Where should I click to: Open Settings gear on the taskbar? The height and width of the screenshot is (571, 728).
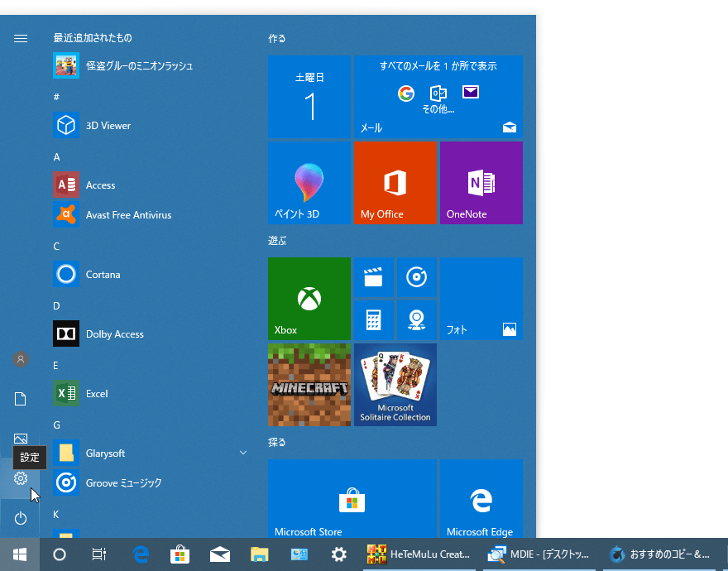(x=339, y=554)
